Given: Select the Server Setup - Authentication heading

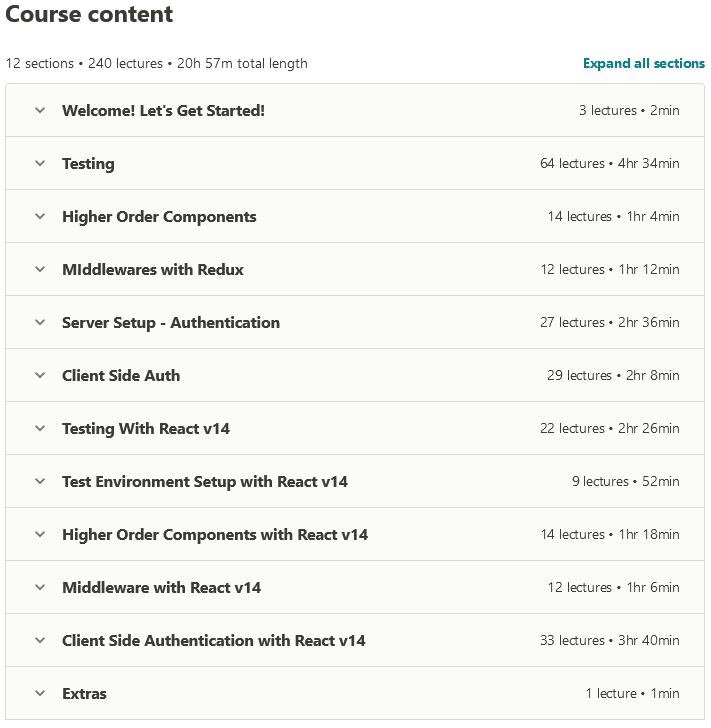Looking at the screenshot, I should (x=171, y=322).
